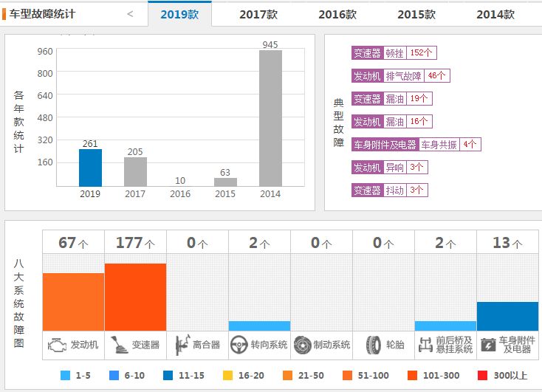Viewport: 542px width, 392px height.
Task: Switch to the 2017款 tab
Action: click(x=258, y=14)
